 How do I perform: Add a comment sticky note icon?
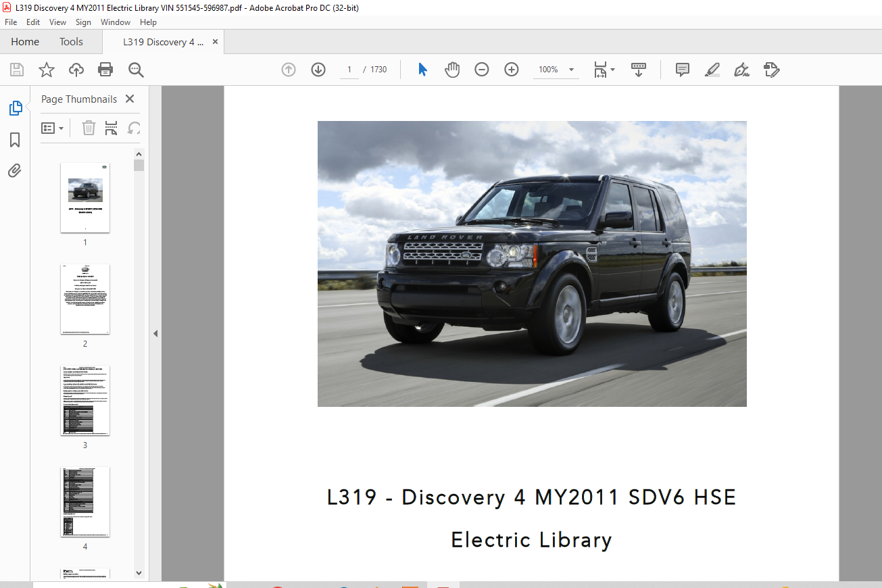683,70
